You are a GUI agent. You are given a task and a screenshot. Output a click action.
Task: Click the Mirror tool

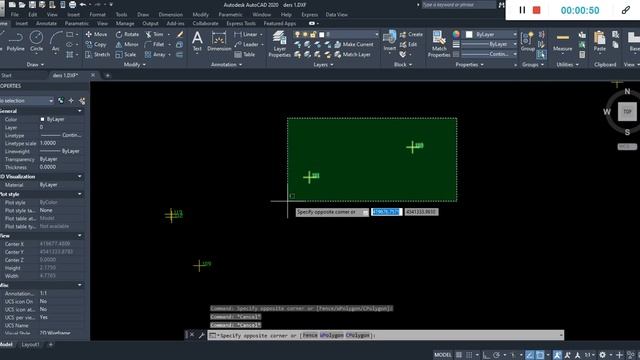(127, 44)
